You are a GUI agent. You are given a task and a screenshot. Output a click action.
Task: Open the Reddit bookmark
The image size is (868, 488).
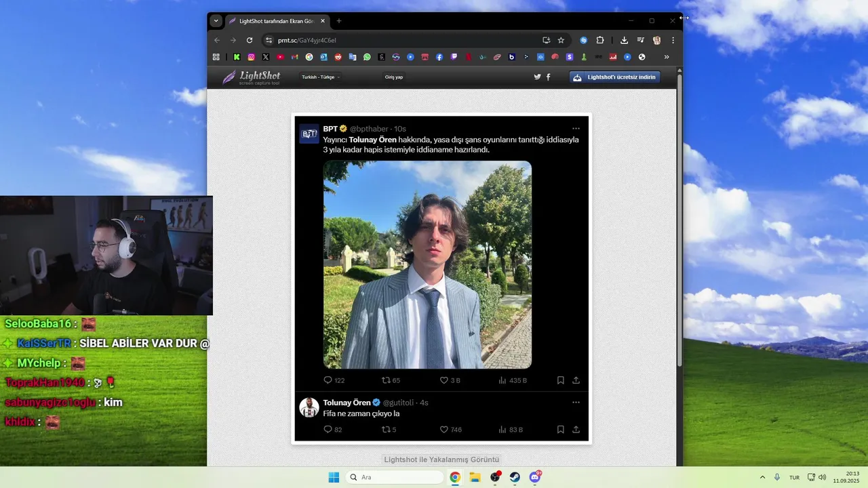click(338, 57)
